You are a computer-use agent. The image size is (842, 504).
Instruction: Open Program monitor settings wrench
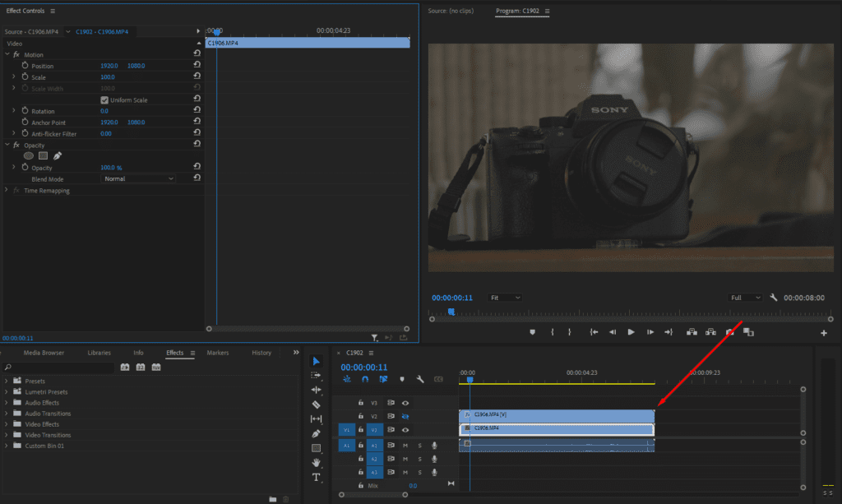pos(773,298)
